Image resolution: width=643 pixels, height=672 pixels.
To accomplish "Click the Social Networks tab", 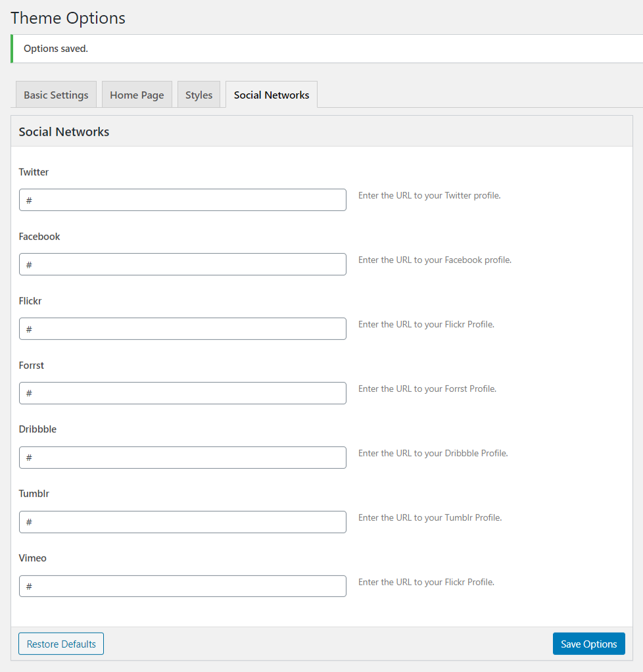I will click(272, 95).
